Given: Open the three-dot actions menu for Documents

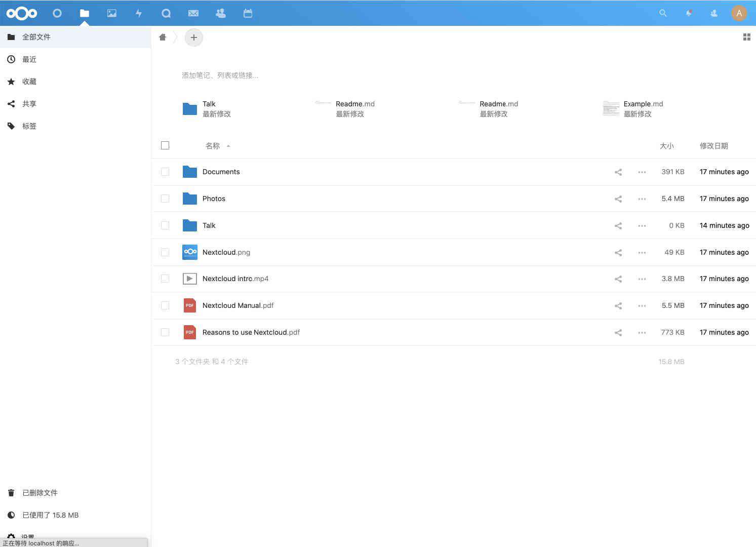Looking at the screenshot, I should tap(642, 172).
